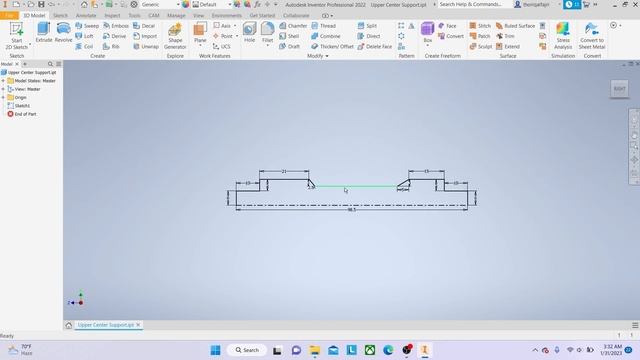Click the ViewCube RIGHT face
Viewport: 640px width, 360px height.
click(x=619, y=89)
